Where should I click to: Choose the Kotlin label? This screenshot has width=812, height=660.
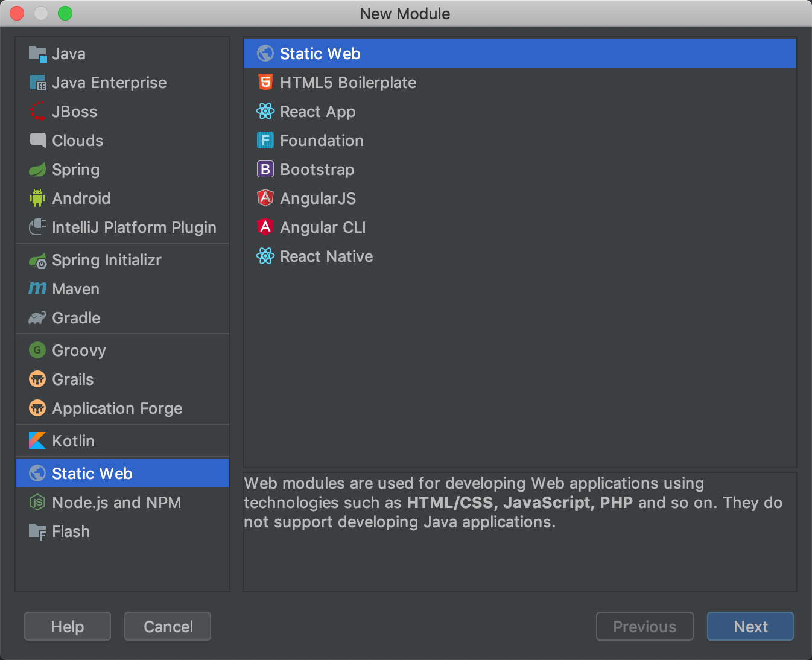(74, 441)
